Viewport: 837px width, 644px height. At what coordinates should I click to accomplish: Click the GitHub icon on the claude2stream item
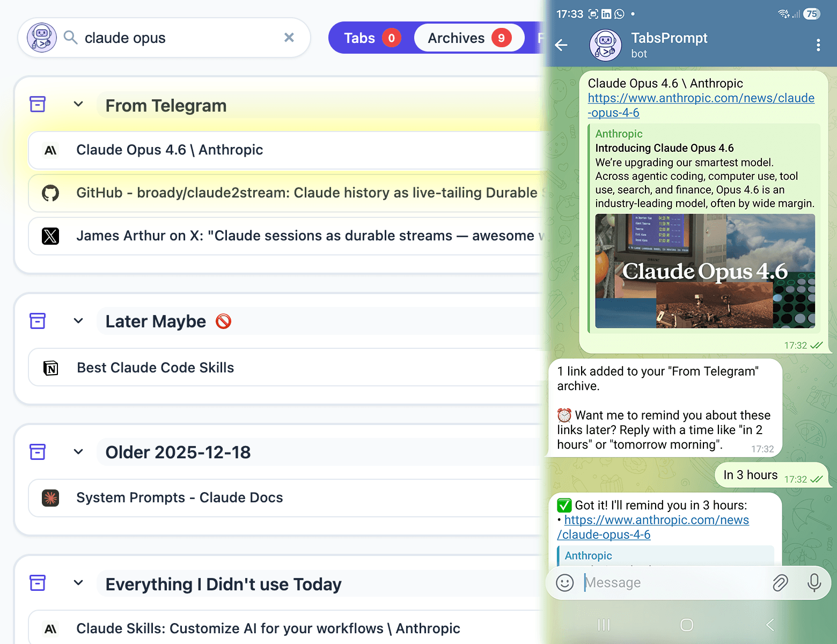click(x=50, y=193)
